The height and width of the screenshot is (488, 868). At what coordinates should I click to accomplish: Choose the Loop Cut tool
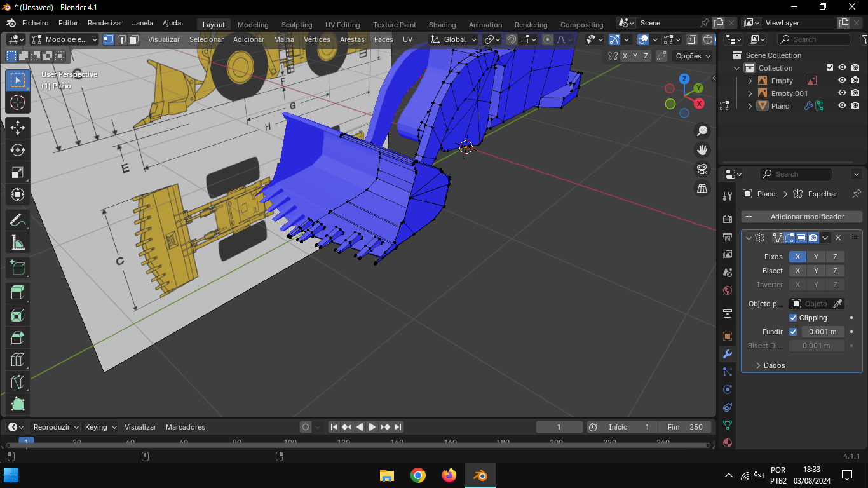click(x=18, y=360)
